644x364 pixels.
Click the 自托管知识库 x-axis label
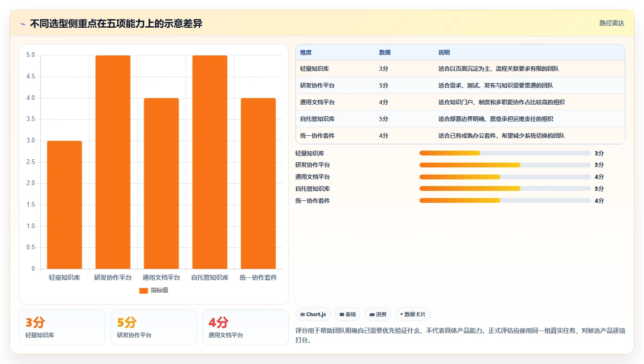click(210, 277)
